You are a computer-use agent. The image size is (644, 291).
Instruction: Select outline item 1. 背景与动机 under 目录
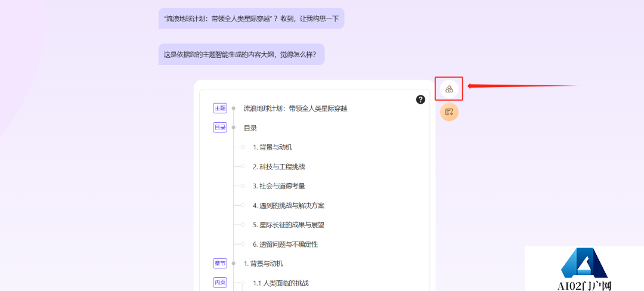click(x=273, y=147)
